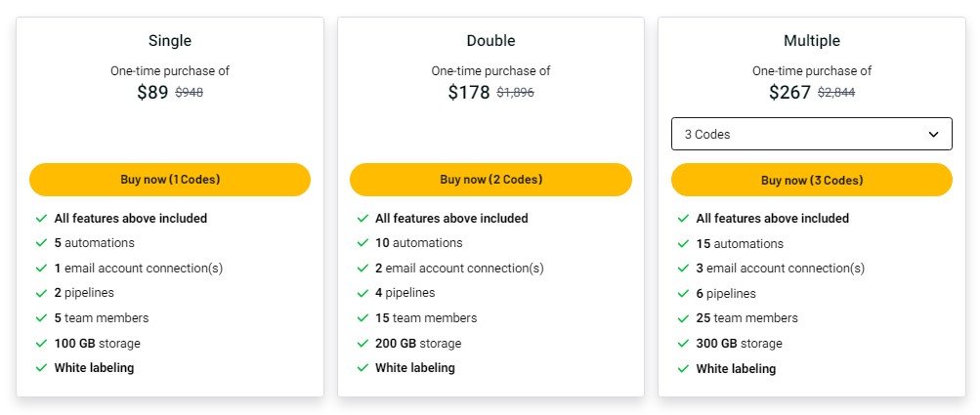Click the chevron arrow in codes selector
The image size is (980, 415).
pyautogui.click(x=933, y=135)
